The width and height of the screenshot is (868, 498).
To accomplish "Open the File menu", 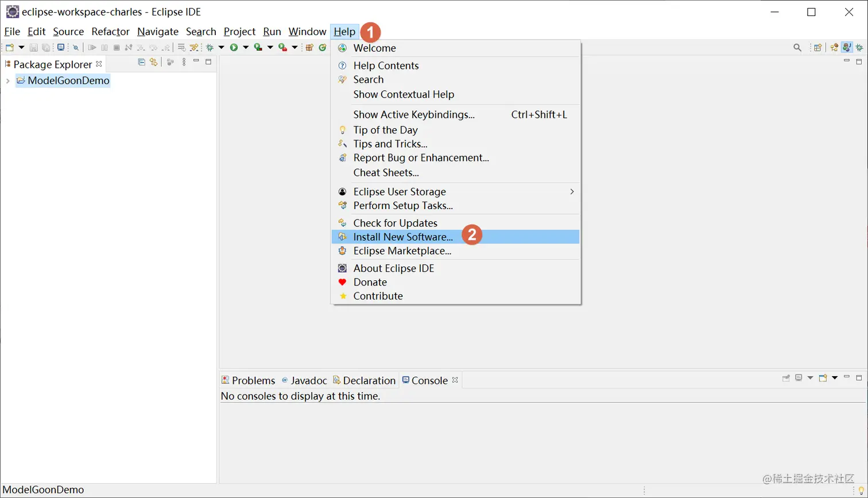I will pyautogui.click(x=12, y=32).
